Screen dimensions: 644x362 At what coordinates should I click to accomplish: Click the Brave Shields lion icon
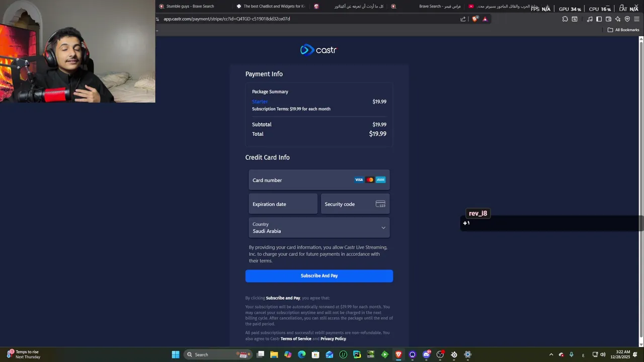click(x=474, y=19)
